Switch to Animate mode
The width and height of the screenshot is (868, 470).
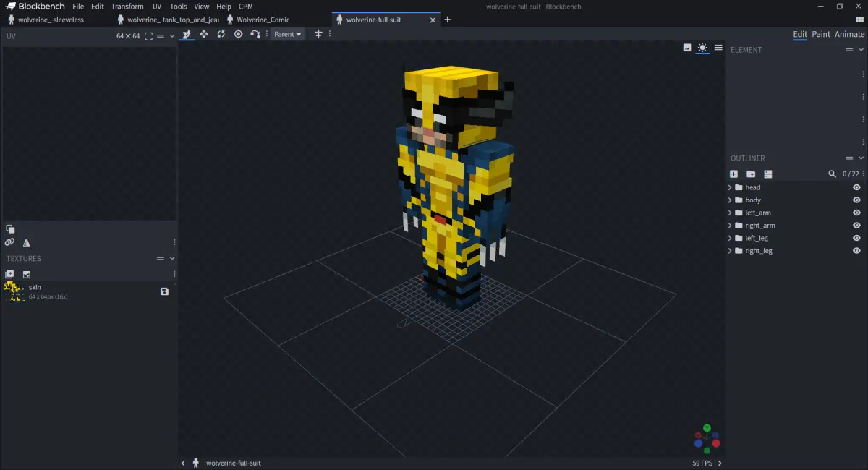click(x=849, y=34)
